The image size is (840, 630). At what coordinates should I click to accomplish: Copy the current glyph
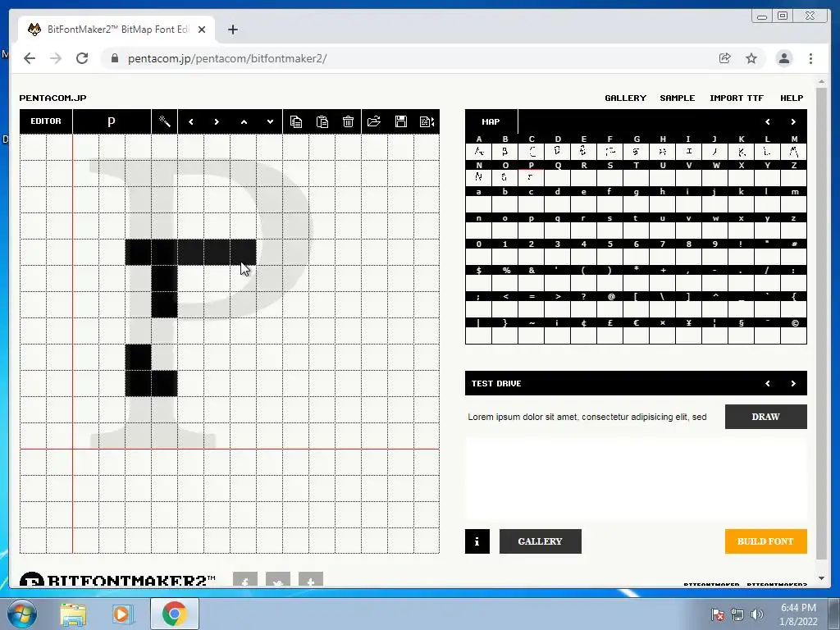tap(295, 121)
